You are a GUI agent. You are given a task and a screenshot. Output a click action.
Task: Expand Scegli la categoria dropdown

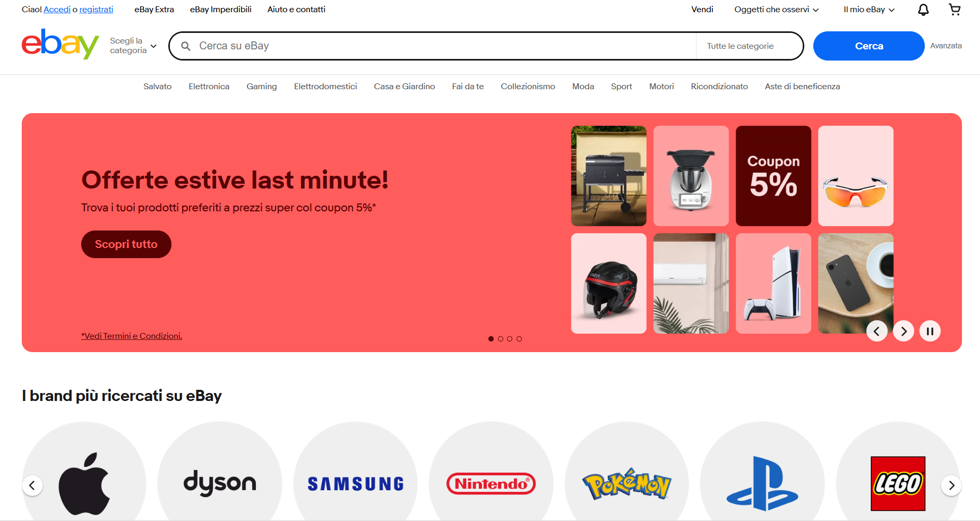tap(133, 46)
